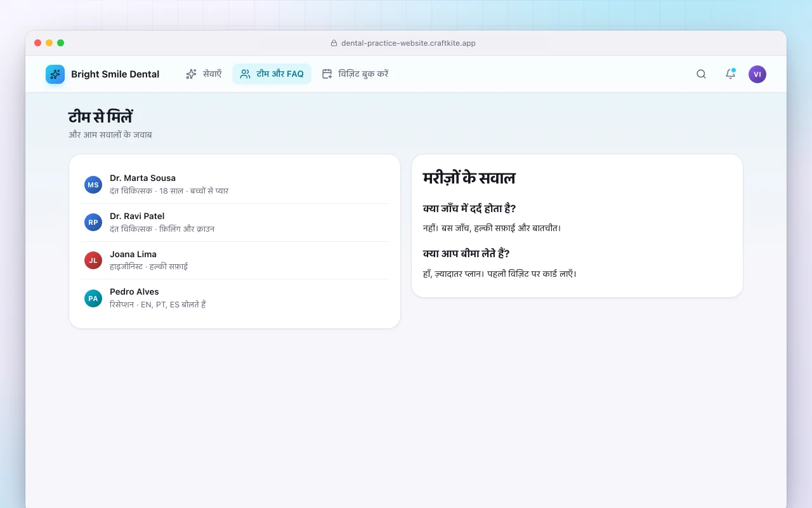Click Joana's description हाइजीनिस्ट · हल्की सफ़ाई

pyautogui.click(x=148, y=267)
